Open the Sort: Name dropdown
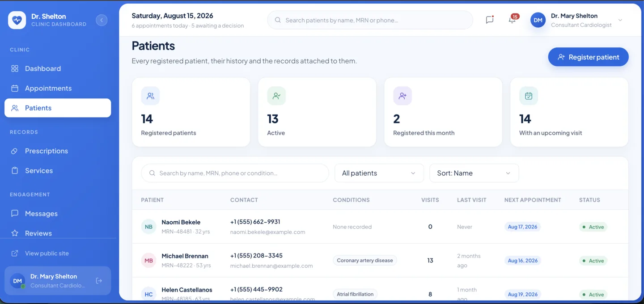The height and width of the screenshot is (304, 644). (474, 173)
